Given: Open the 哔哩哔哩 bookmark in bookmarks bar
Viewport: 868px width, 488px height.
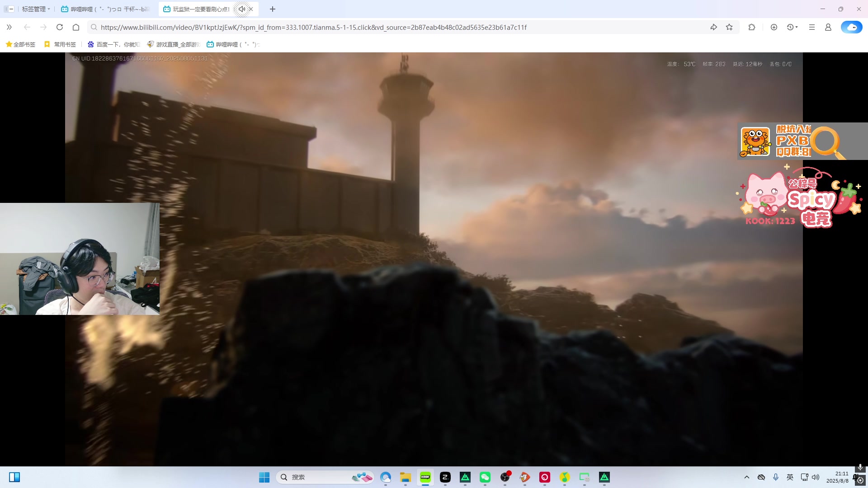Looking at the screenshot, I should tap(233, 44).
